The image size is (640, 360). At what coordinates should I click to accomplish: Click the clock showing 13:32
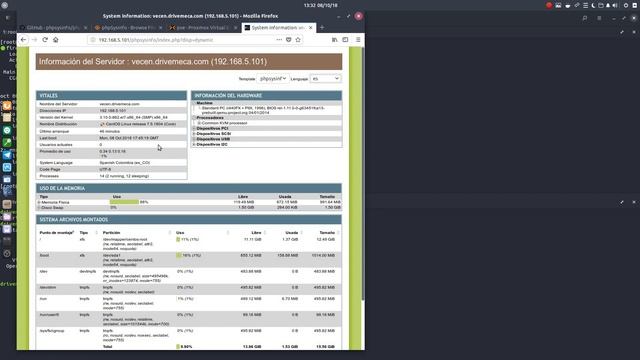tap(320, 5)
